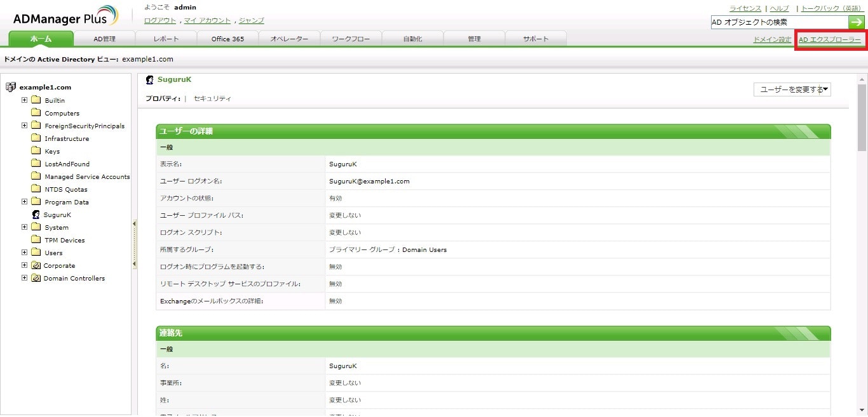868x417 pixels.
Task: Click the TPM Devices folder icon
Action: [x=36, y=240]
